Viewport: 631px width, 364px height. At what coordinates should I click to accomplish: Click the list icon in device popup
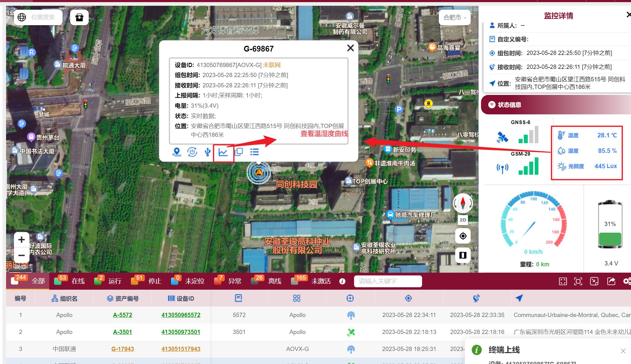[x=254, y=152]
